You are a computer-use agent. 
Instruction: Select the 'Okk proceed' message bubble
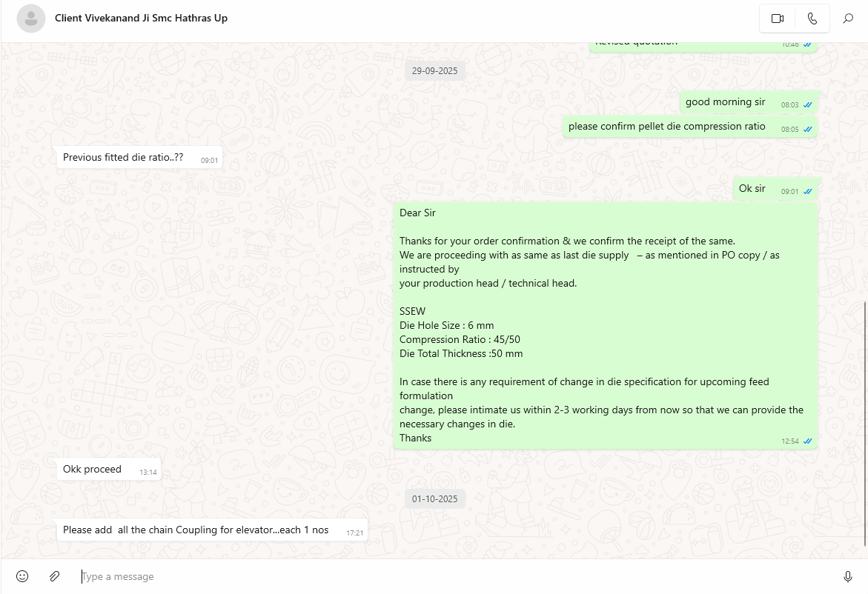(x=92, y=470)
